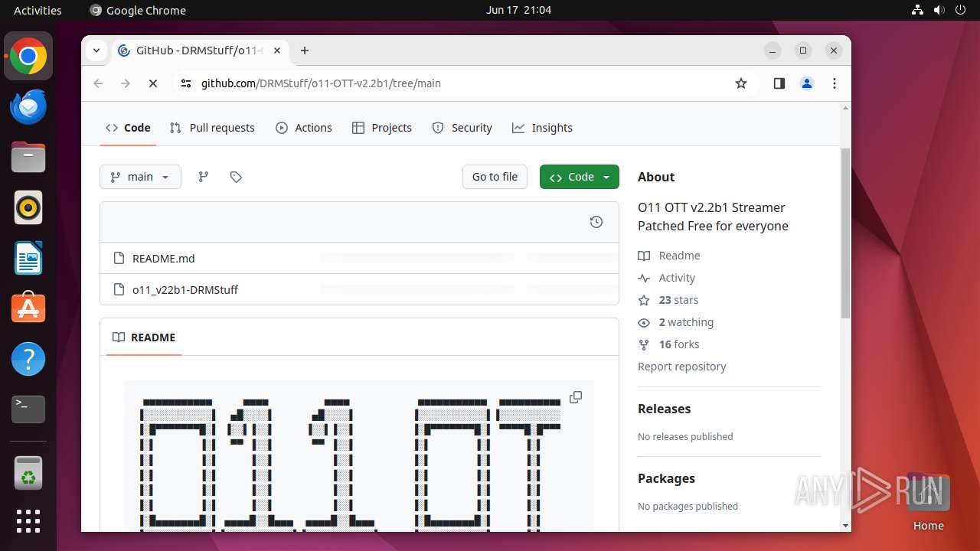Open the Packages heading link
The image size is (980, 551).
pos(666,478)
